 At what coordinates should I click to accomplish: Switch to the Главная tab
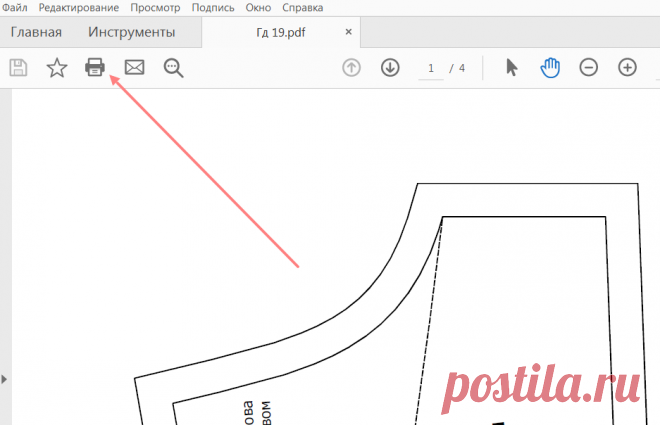click(x=36, y=32)
